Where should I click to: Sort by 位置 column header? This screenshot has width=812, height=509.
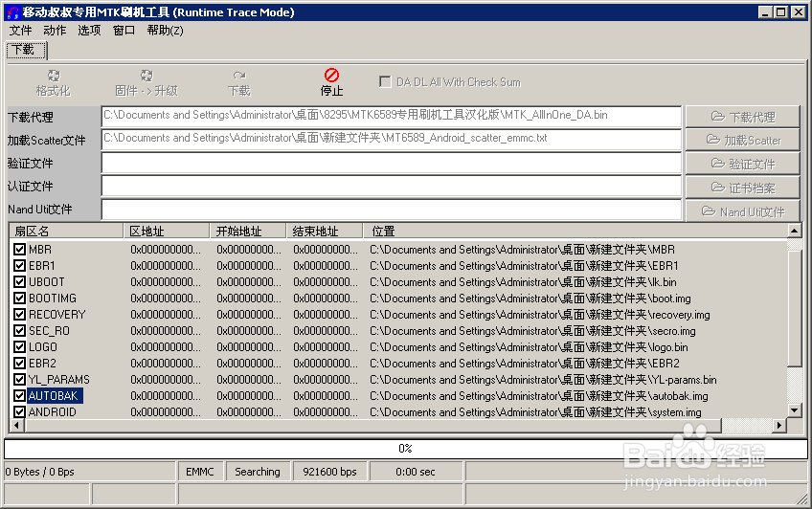pos(575,231)
